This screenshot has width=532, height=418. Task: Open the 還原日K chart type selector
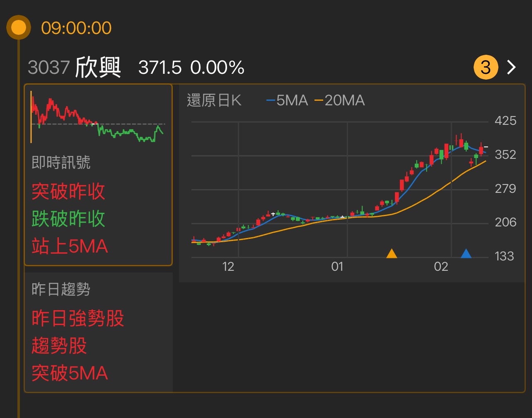(215, 100)
